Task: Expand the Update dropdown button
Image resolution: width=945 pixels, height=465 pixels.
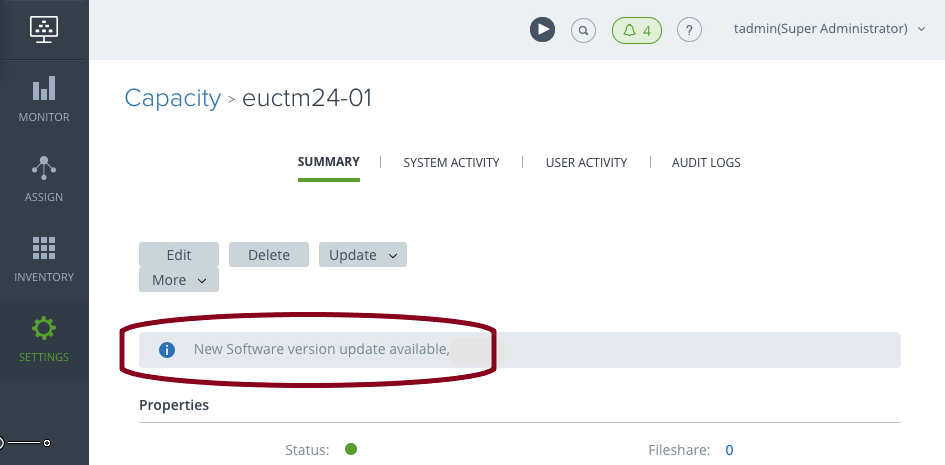Action: coord(363,255)
